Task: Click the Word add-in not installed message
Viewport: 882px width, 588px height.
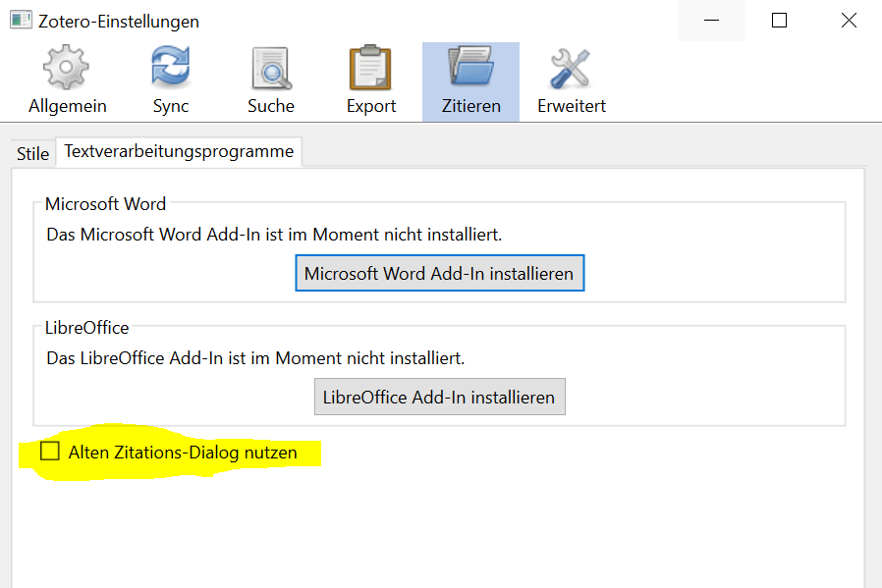Action: (x=274, y=235)
